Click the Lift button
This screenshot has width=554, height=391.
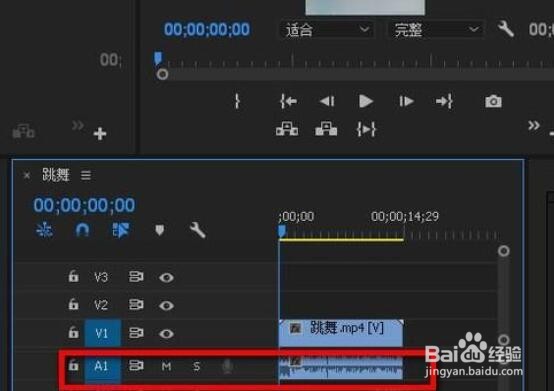287,129
